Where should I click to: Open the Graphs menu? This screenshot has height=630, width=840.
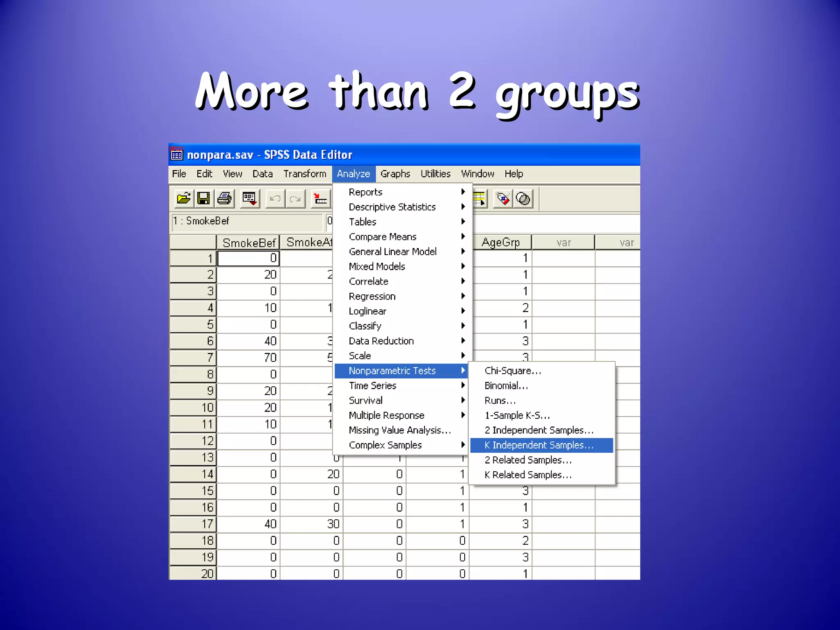395,174
